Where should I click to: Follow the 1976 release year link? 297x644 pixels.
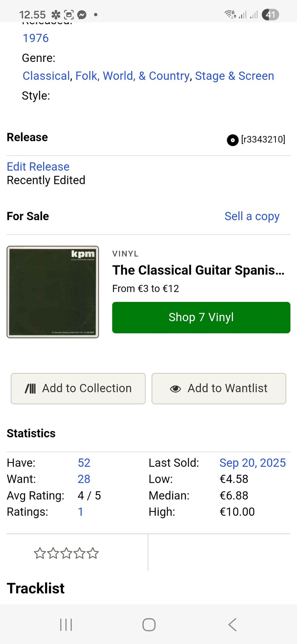(36, 38)
